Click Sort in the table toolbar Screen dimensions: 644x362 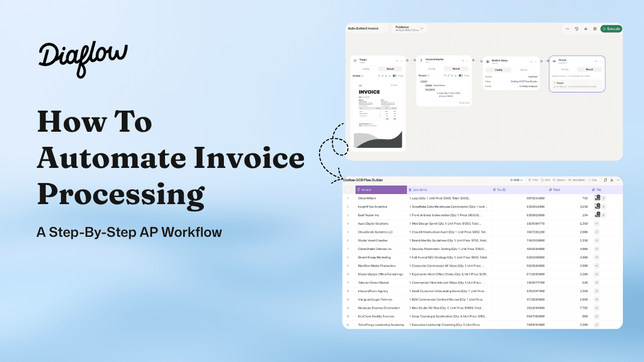coord(546,180)
